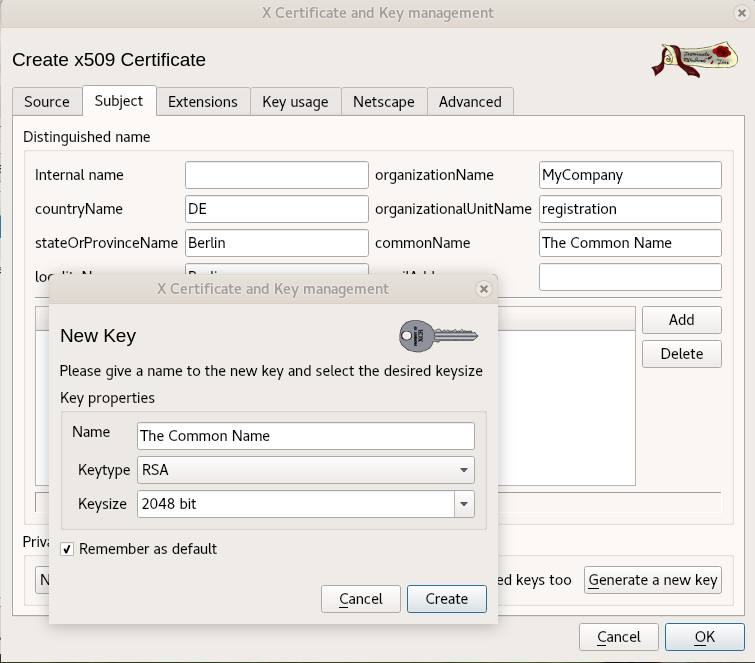Image resolution: width=755 pixels, height=663 pixels.
Task: Open the Extensions tab
Action: [203, 102]
